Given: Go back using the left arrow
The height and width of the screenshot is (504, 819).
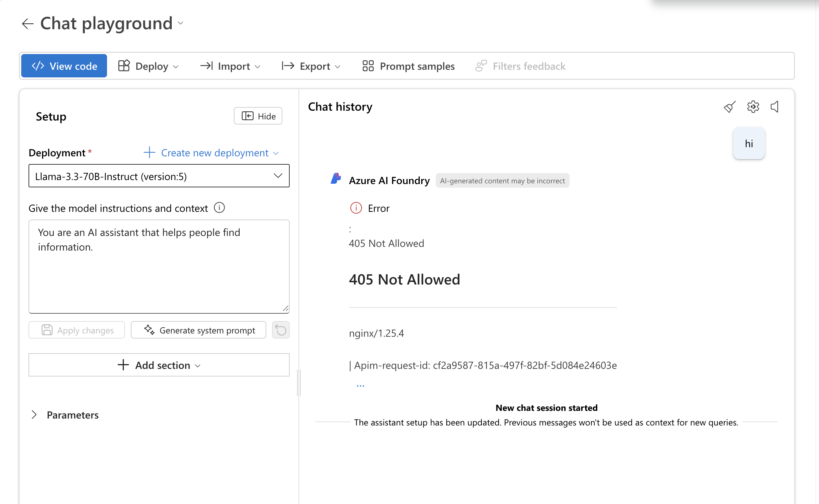Looking at the screenshot, I should click(x=28, y=24).
